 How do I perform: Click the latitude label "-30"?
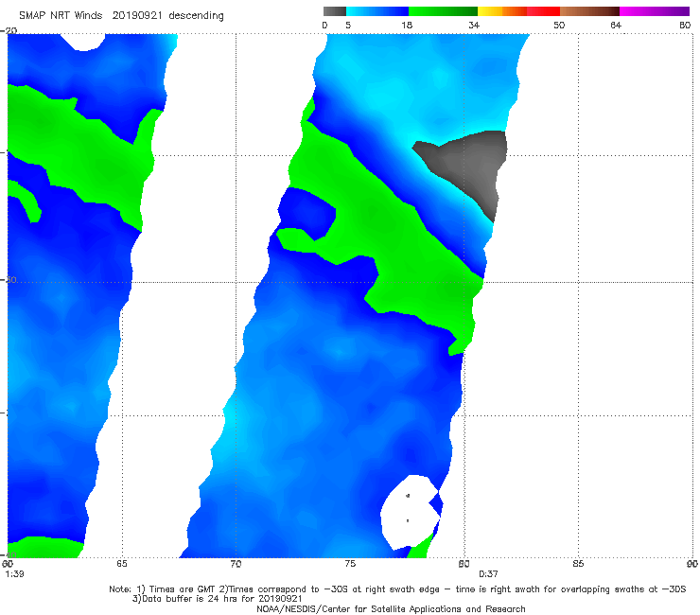point(9,279)
